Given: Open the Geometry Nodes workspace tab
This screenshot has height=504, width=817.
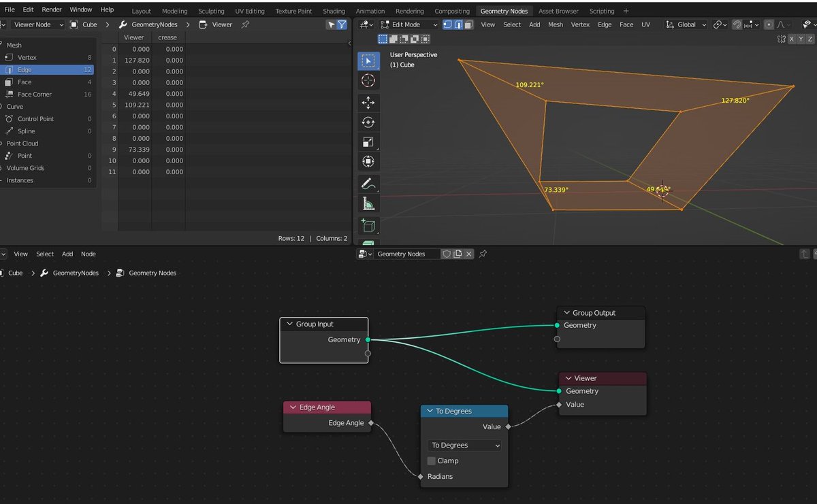Looking at the screenshot, I should tap(504, 10).
